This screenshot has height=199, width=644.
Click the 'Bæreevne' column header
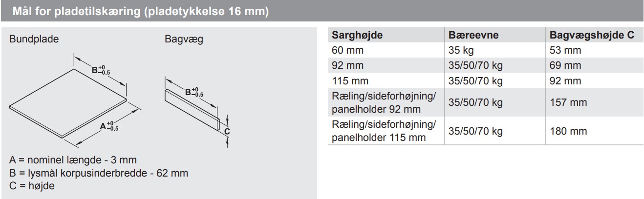coord(473,35)
